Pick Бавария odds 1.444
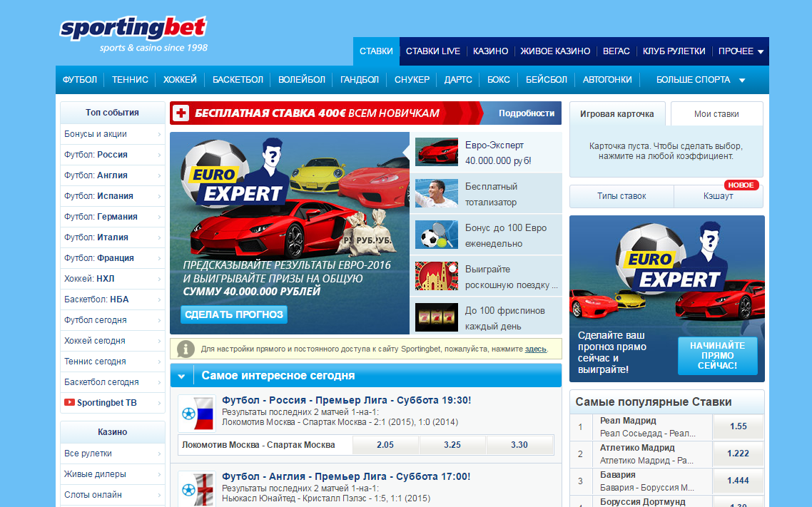This screenshot has height=507, width=812. (x=738, y=481)
